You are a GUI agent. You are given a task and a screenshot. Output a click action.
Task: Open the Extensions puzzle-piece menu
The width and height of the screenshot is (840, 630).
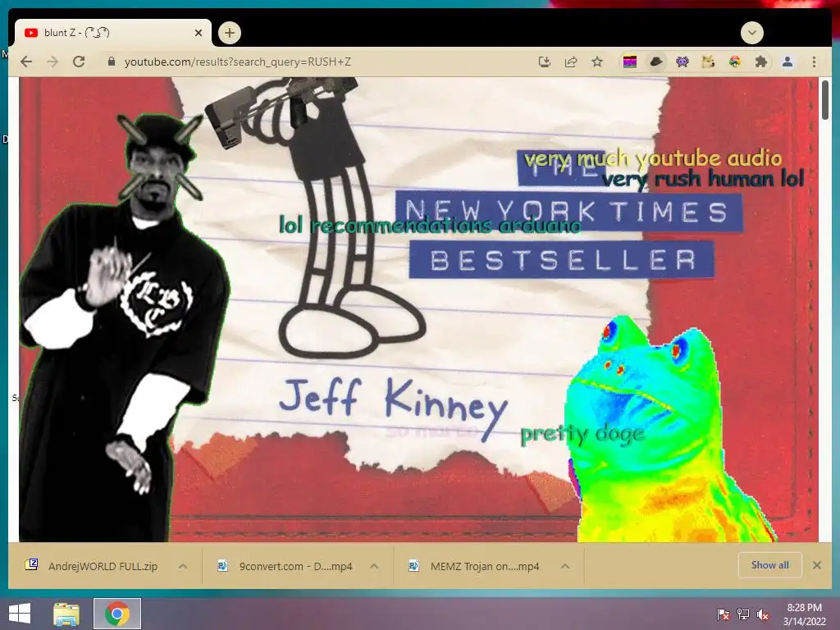760,62
